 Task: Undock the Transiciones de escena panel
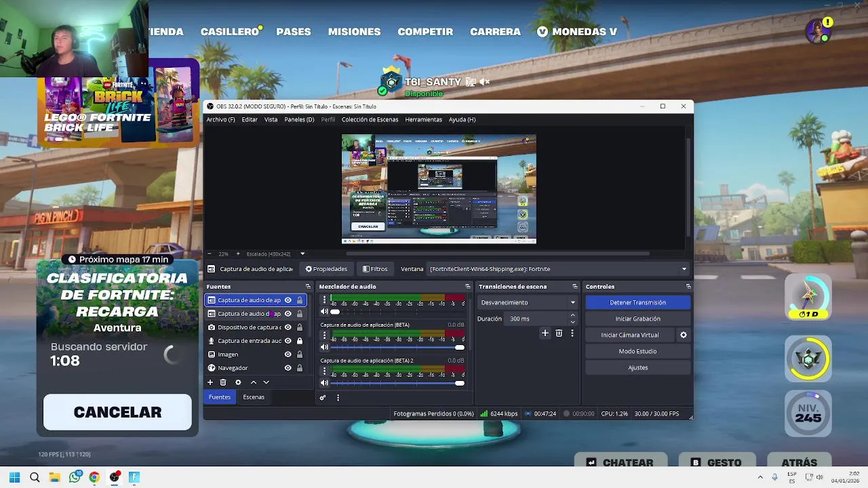(x=575, y=287)
